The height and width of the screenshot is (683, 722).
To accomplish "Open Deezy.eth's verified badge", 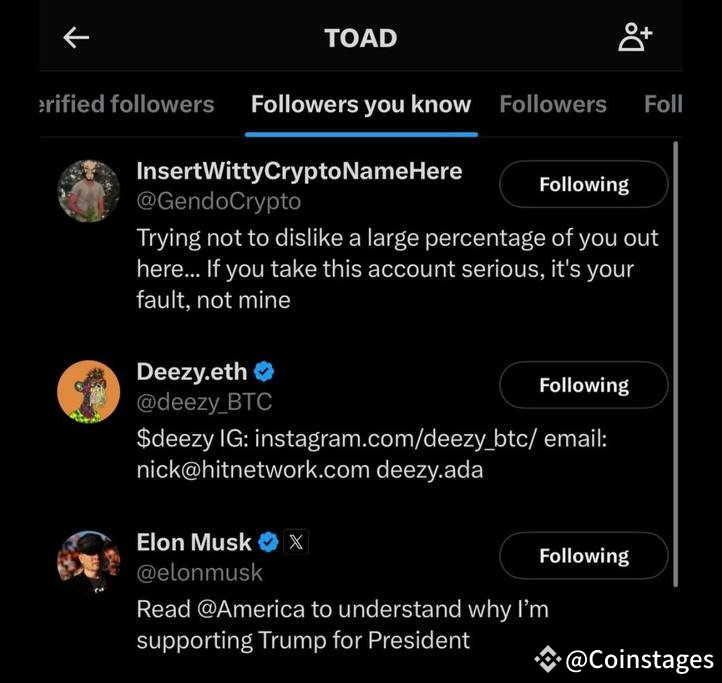I will [x=264, y=372].
